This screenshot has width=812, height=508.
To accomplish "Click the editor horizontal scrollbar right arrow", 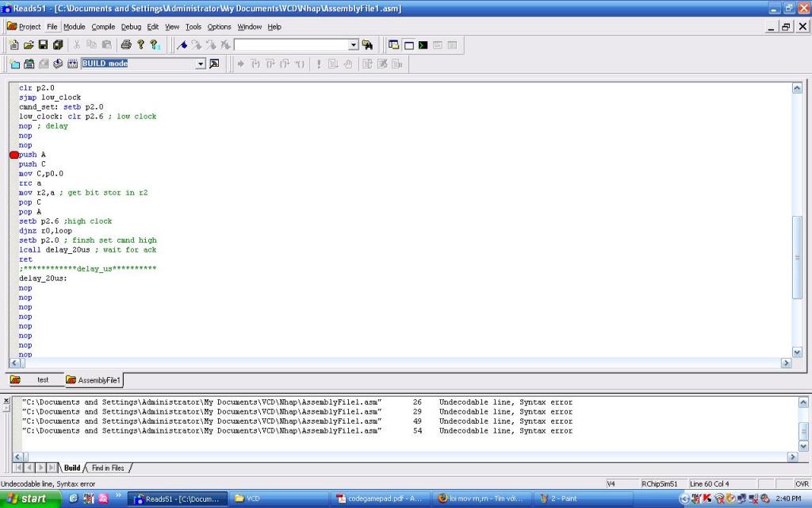I will coord(786,364).
